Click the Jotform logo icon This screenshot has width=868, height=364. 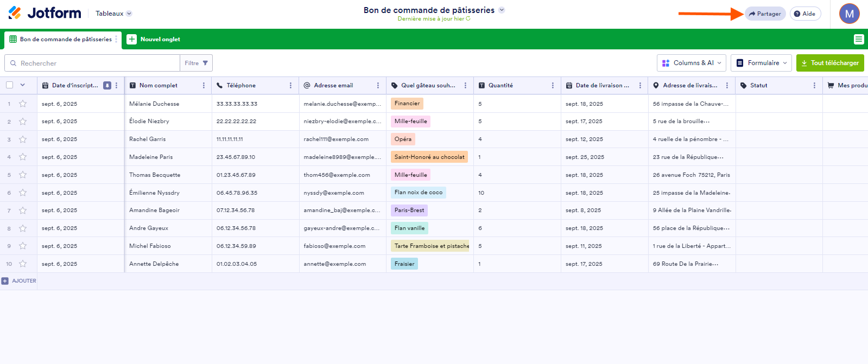(x=15, y=13)
